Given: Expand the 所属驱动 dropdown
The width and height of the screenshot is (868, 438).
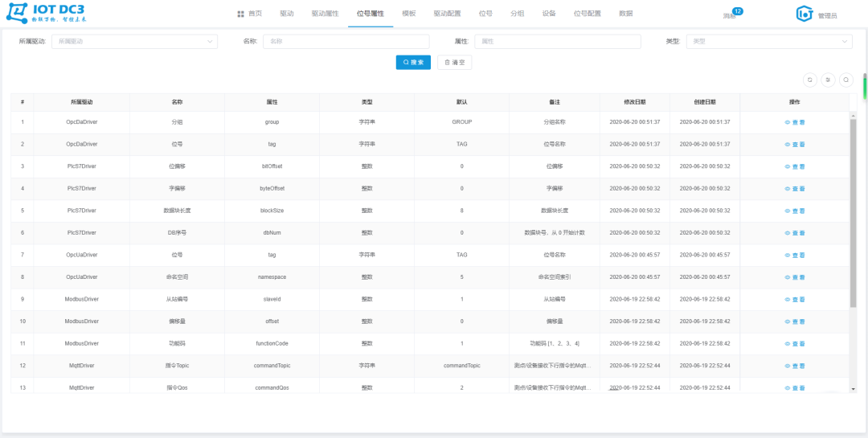Looking at the screenshot, I should click(x=134, y=42).
